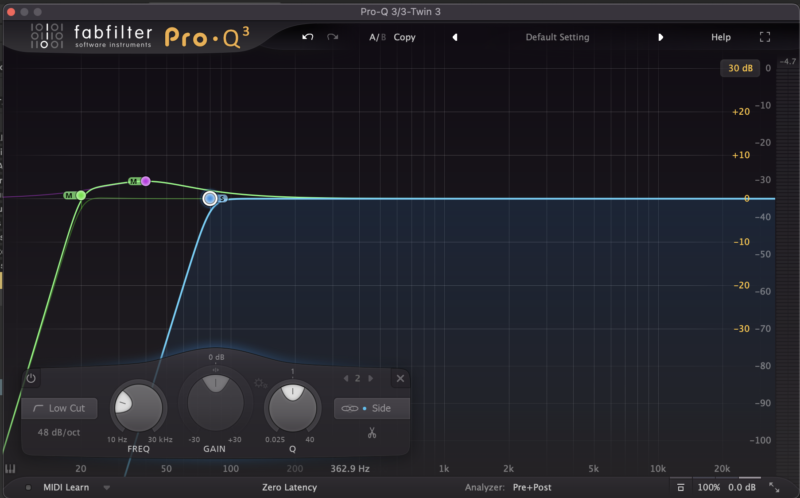Enter full screen mode icon

point(764,37)
